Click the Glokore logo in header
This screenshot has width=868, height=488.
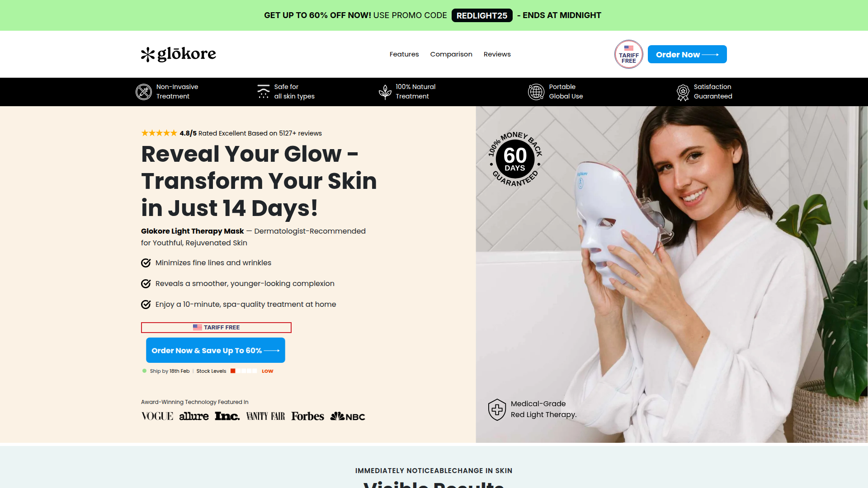point(178,54)
